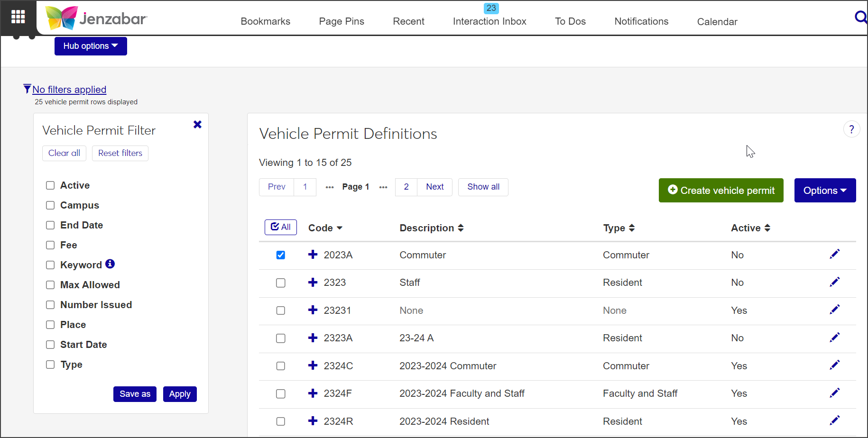Check the Start Date filter checkbox

50,345
